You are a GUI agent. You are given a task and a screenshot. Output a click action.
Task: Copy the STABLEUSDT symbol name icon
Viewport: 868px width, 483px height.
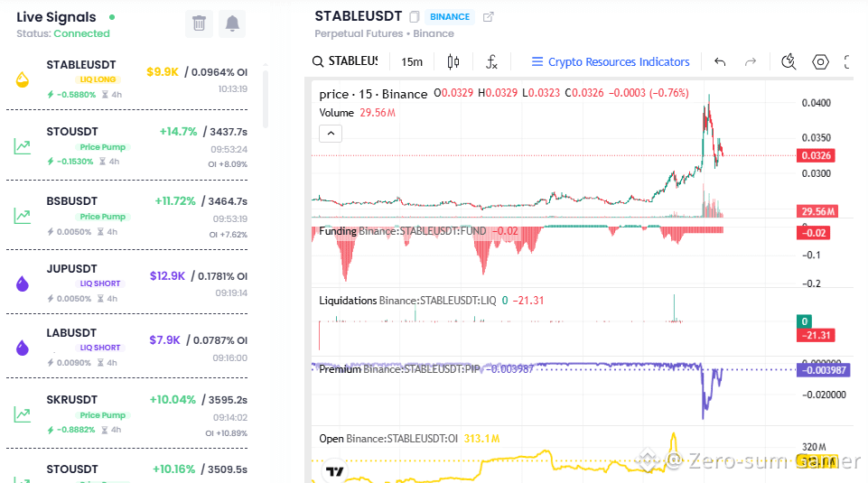[x=414, y=16]
